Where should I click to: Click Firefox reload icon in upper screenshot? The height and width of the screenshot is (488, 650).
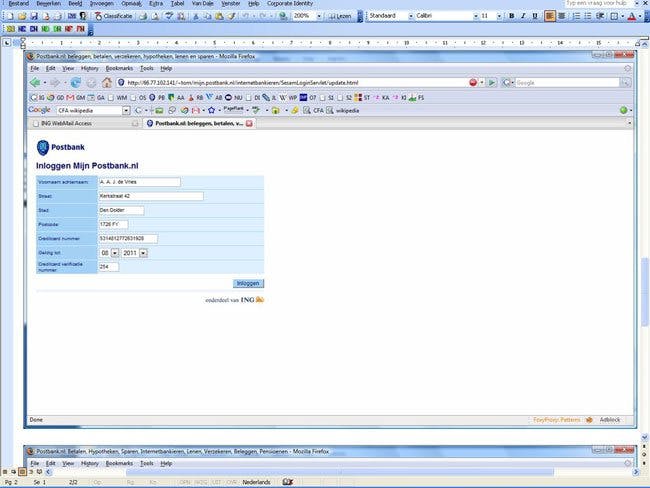tap(75, 83)
